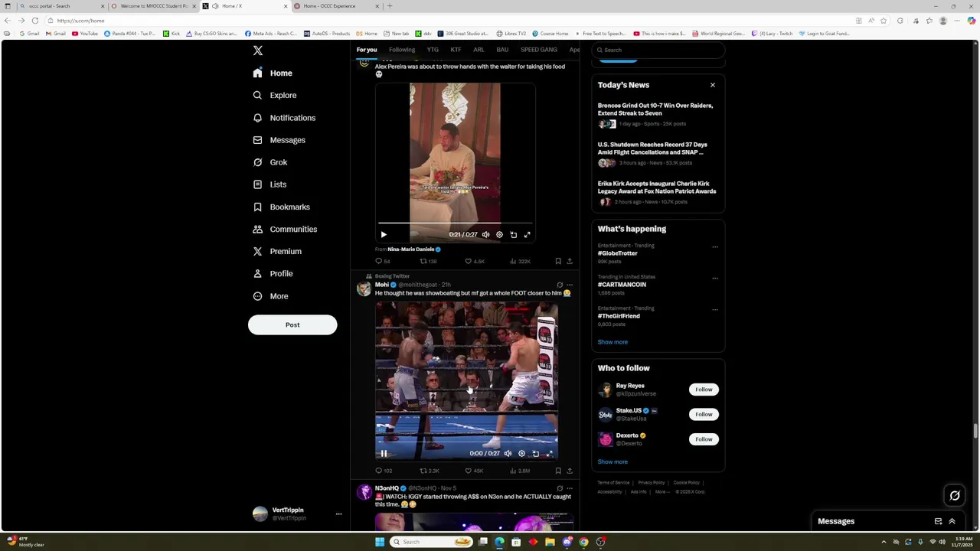Open more options for #GlobeTrotter trend
This screenshot has height=551, width=980.
pos(715,247)
